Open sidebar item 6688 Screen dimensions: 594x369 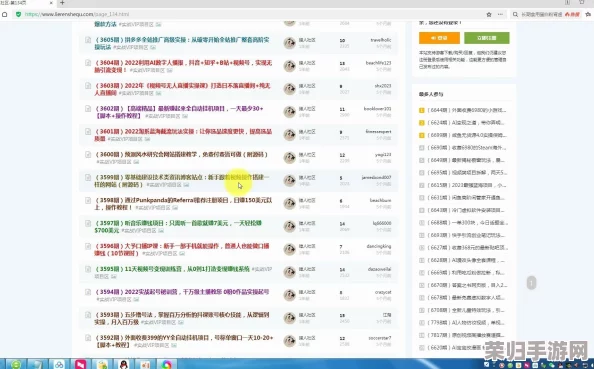point(467,223)
